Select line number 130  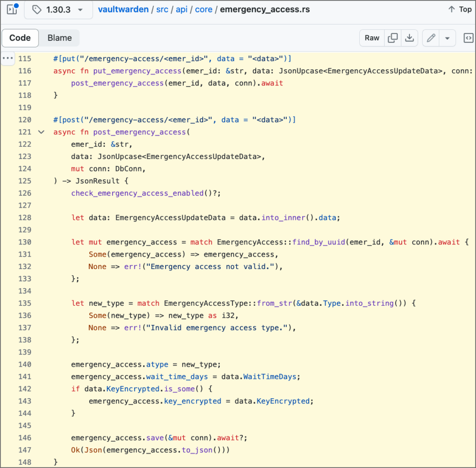25,242
